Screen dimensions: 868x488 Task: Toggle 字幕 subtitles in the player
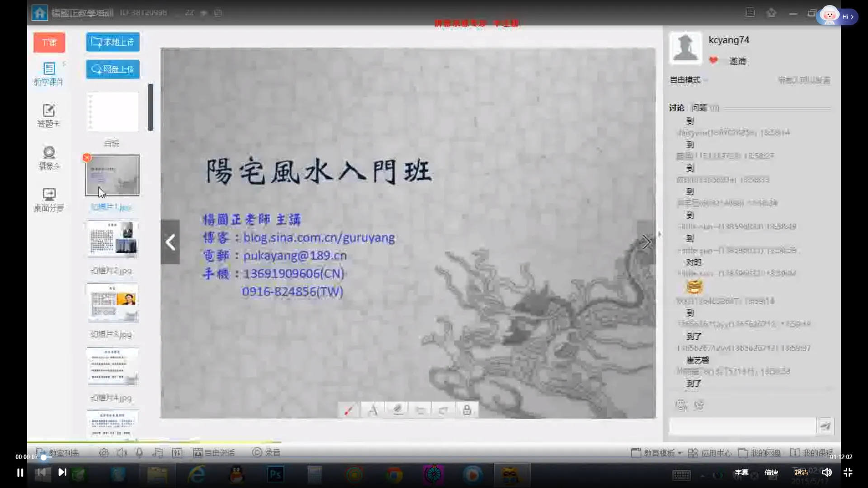tap(741, 472)
